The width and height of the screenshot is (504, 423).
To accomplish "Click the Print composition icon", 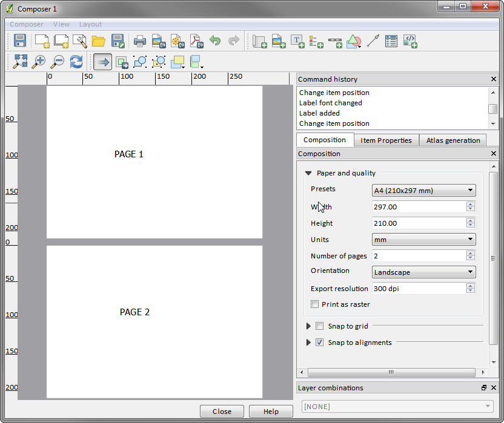I will coord(140,41).
